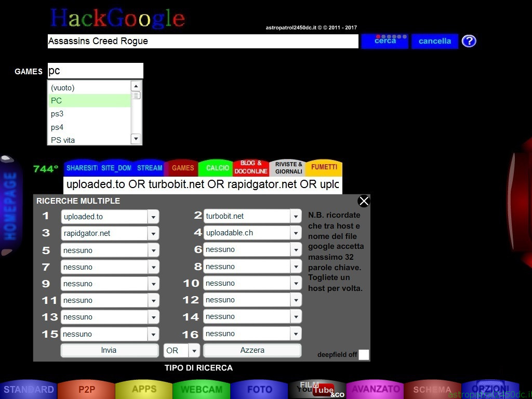Select ps4 in the GAMES list
532x399 pixels.
89,127
